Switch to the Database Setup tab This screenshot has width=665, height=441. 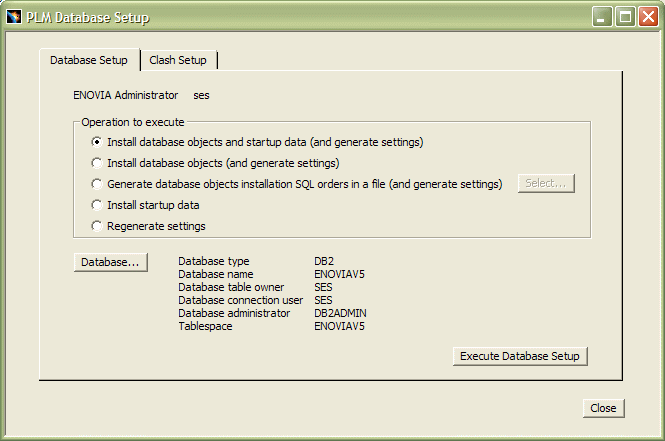click(x=89, y=60)
